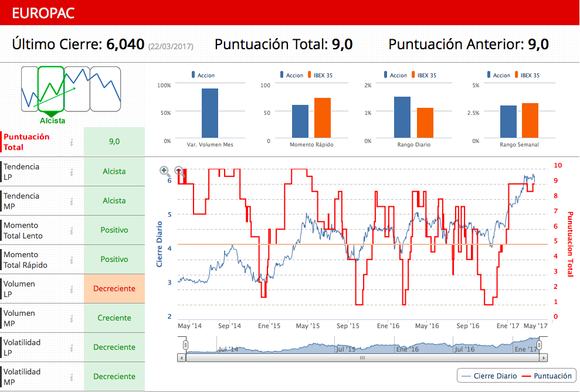The height and width of the screenshot is (392, 580).
Task: Select the first trend pattern thumbnail
Action: click(29, 89)
